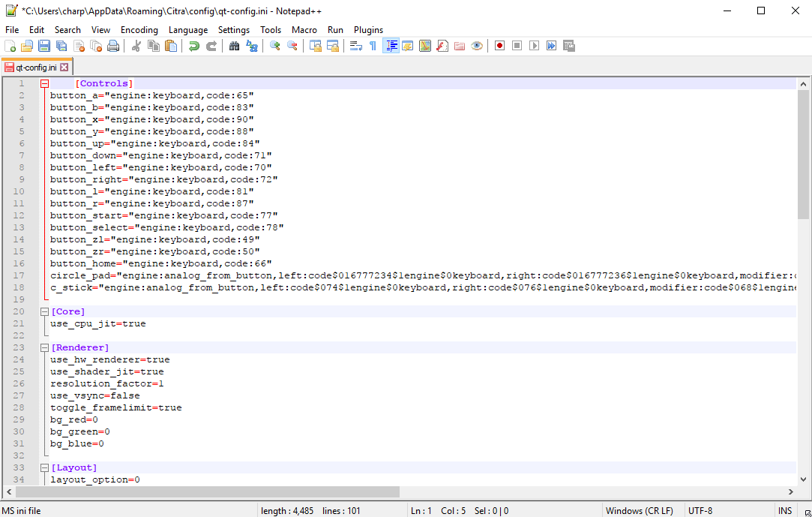This screenshot has width=812, height=517.
Task: Start macro recording with the red circle icon
Action: 499,46
